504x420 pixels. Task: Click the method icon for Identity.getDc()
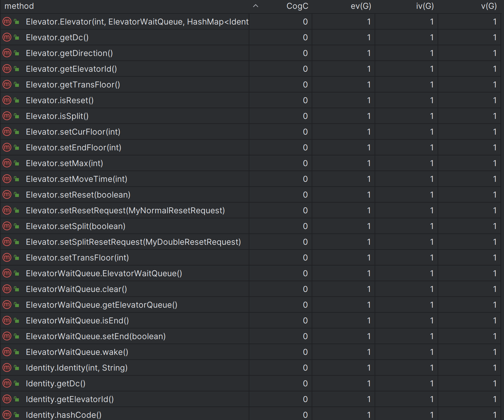[x=7, y=383]
